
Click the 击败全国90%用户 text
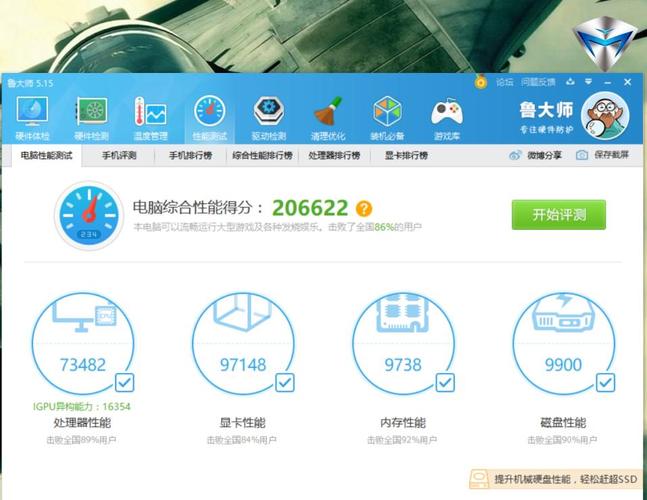[x=562, y=440]
